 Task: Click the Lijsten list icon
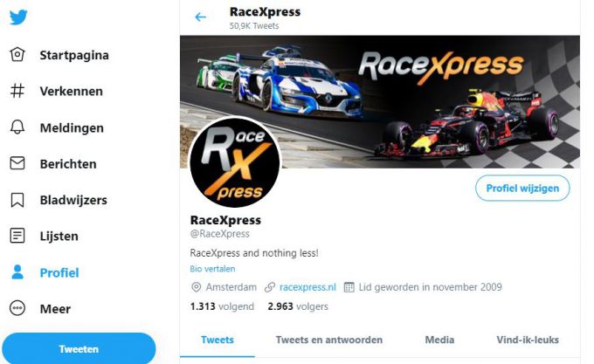click(17, 236)
